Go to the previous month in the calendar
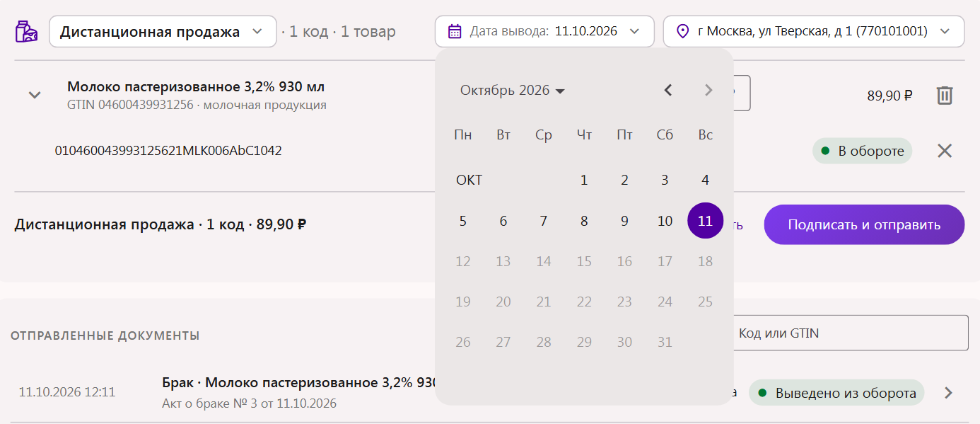 pyautogui.click(x=668, y=90)
